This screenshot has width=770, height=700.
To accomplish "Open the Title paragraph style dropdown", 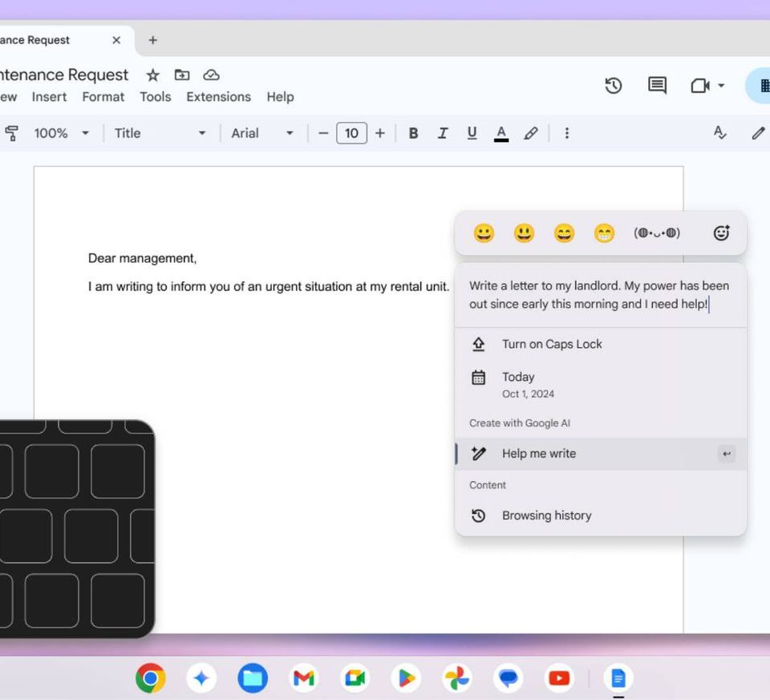I will [x=160, y=133].
